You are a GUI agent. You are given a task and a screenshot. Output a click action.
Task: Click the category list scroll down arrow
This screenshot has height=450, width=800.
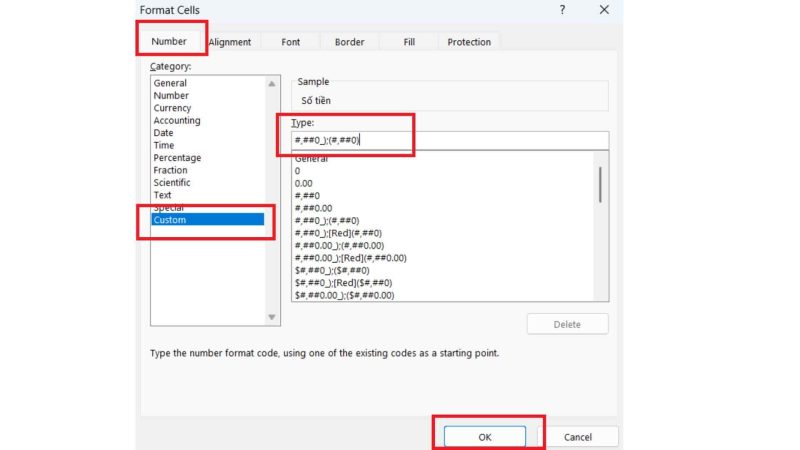pos(272,317)
